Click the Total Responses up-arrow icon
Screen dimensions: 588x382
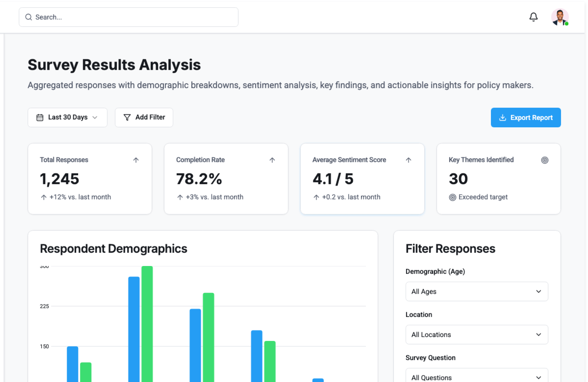coord(136,160)
